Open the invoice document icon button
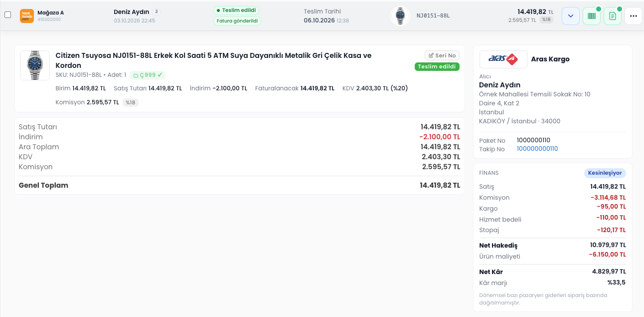 click(x=613, y=16)
